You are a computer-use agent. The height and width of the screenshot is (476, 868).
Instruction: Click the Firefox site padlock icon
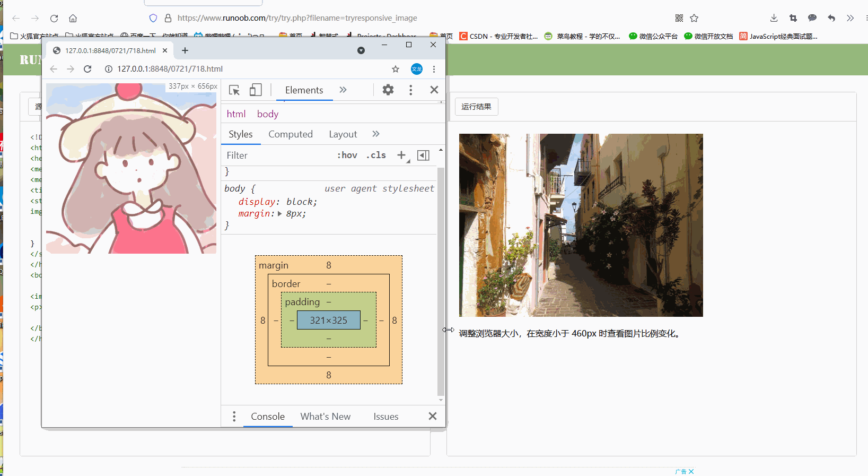[168, 18]
